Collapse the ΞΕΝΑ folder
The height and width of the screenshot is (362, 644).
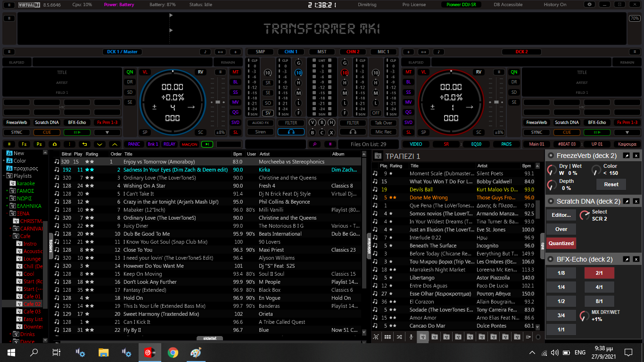pos(8,214)
